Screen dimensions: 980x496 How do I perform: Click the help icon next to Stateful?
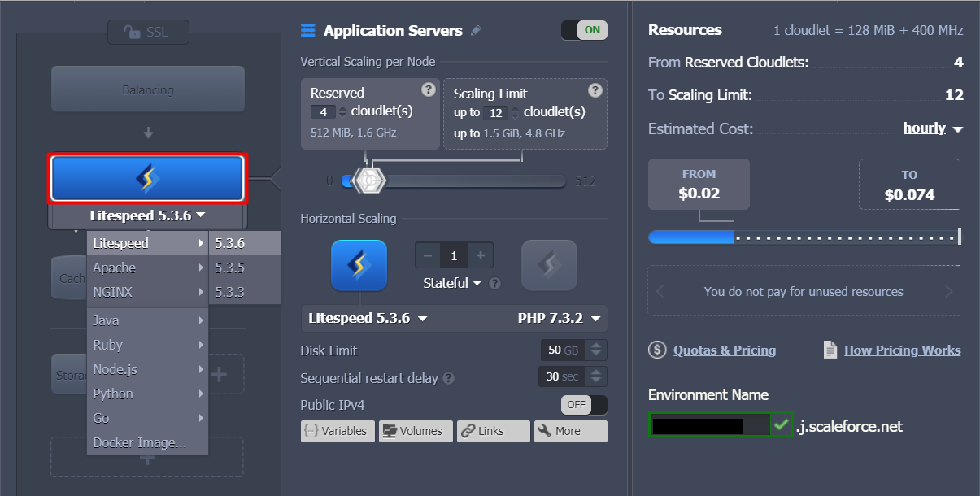pyautogui.click(x=494, y=284)
